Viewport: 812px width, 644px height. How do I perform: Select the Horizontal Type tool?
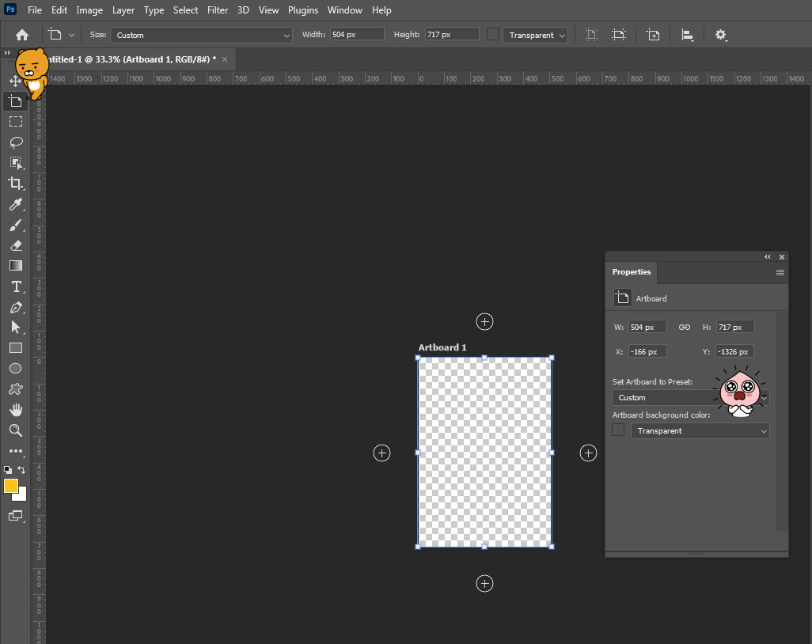click(16, 286)
